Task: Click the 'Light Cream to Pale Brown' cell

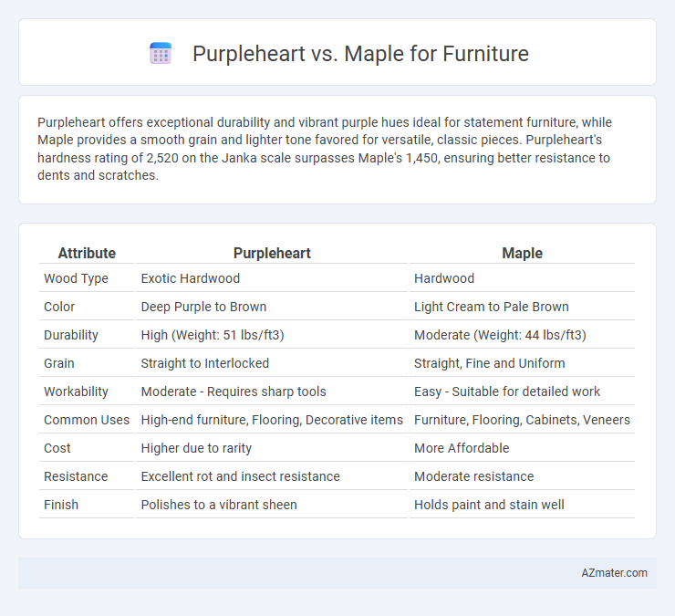Action: pyautogui.click(x=491, y=307)
